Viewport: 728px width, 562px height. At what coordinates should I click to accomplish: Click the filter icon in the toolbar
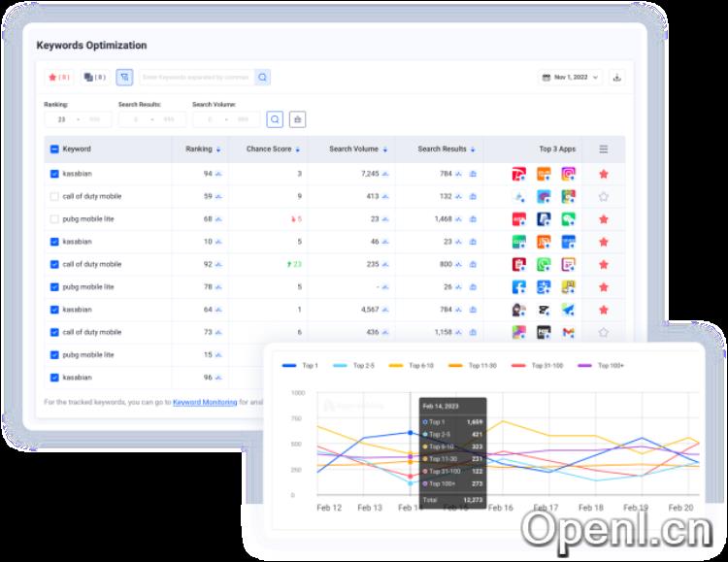[124, 77]
